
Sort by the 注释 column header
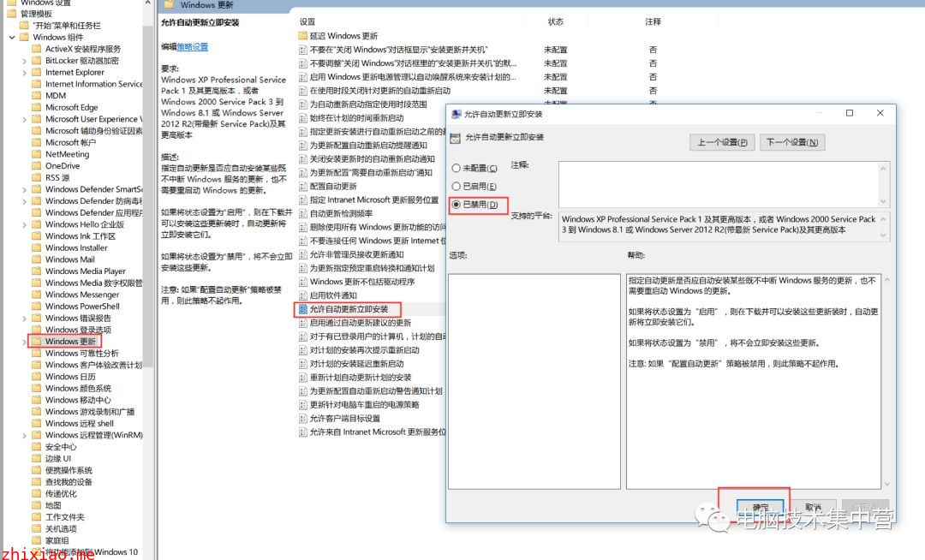(653, 21)
